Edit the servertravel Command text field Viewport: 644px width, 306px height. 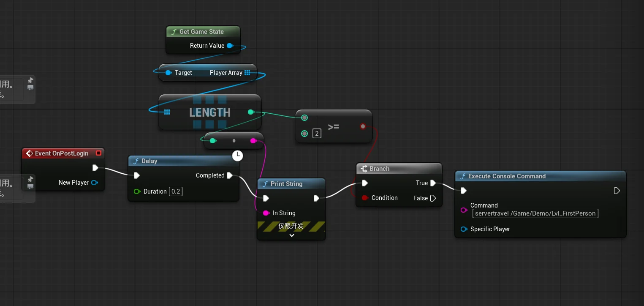(x=535, y=213)
